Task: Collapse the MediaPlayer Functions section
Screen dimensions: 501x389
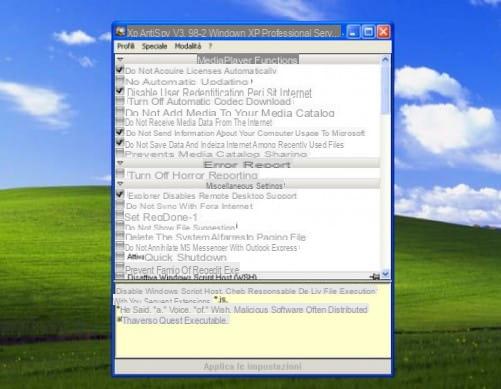Action: [120, 60]
